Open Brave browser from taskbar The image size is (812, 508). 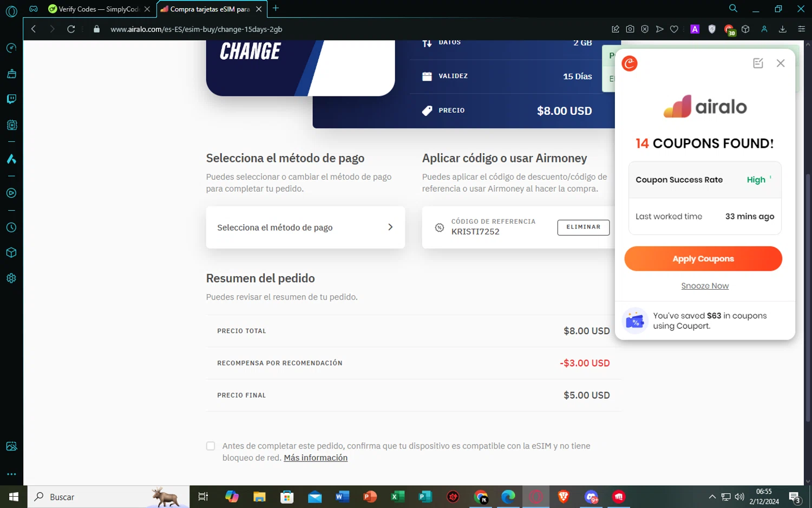[x=564, y=497]
